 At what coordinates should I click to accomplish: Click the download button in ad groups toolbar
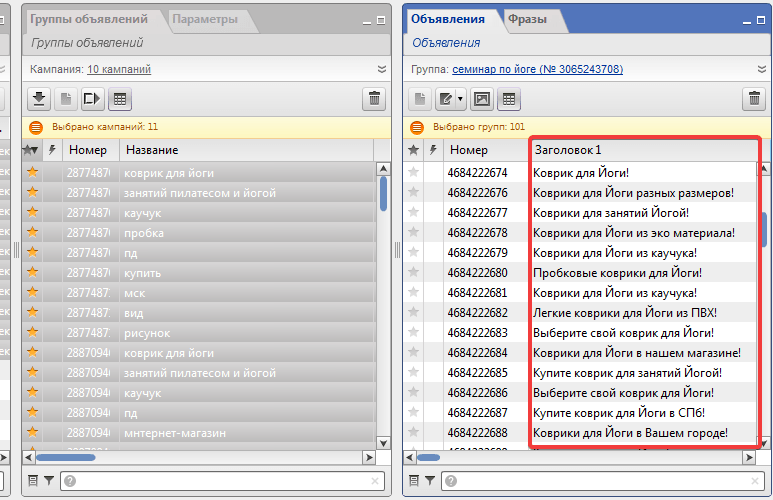click(x=39, y=98)
